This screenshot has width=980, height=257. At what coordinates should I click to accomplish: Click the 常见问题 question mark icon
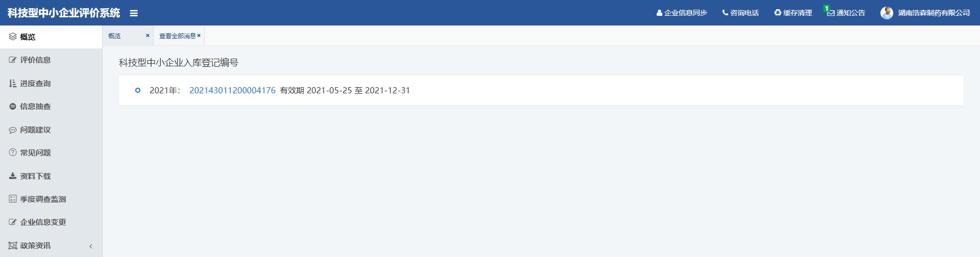click(13, 152)
